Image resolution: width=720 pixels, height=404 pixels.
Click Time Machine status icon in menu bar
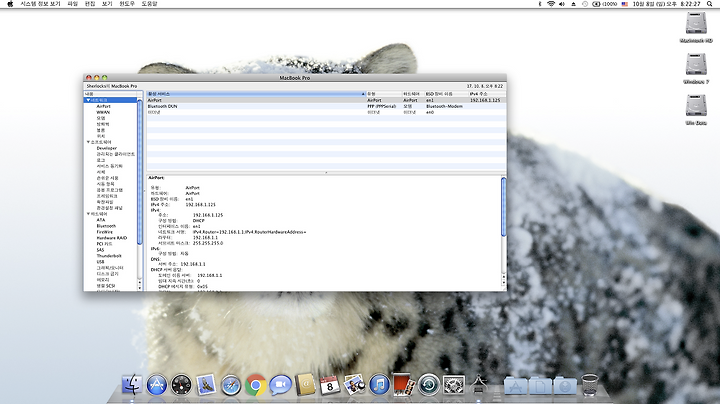coord(585,4)
